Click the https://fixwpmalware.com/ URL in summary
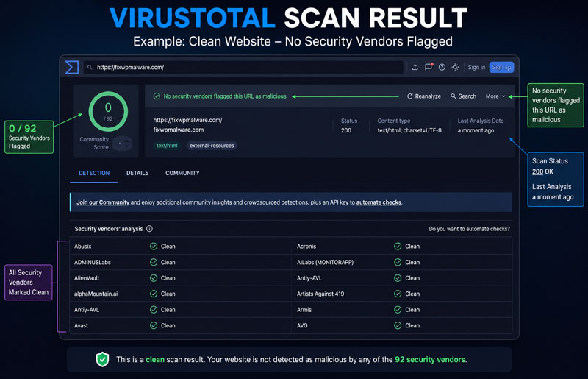This screenshot has width=588, height=379. click(187, 120)
